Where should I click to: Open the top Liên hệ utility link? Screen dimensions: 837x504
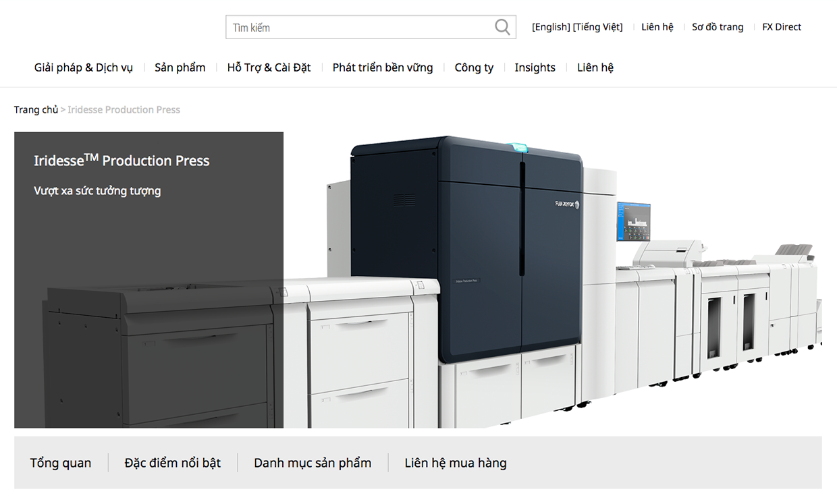click(x=657, y=27)
